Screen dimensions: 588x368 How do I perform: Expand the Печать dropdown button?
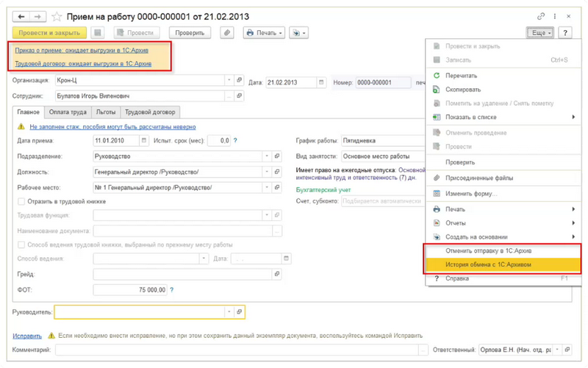(265, 33)
